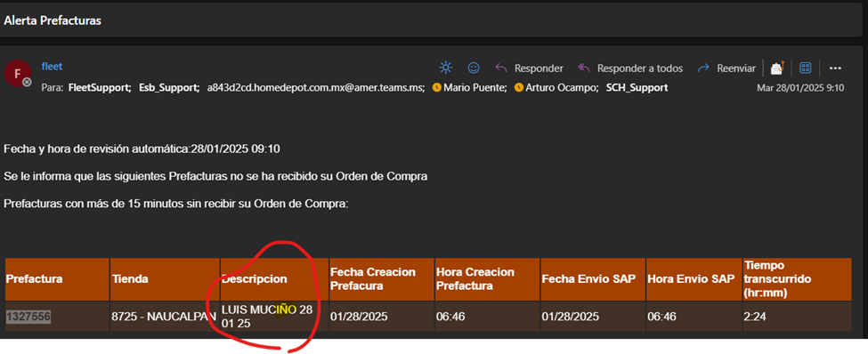Select prefactura number 1327556 cell
Screen dimensions: 868x354
(x=28, y=317)
